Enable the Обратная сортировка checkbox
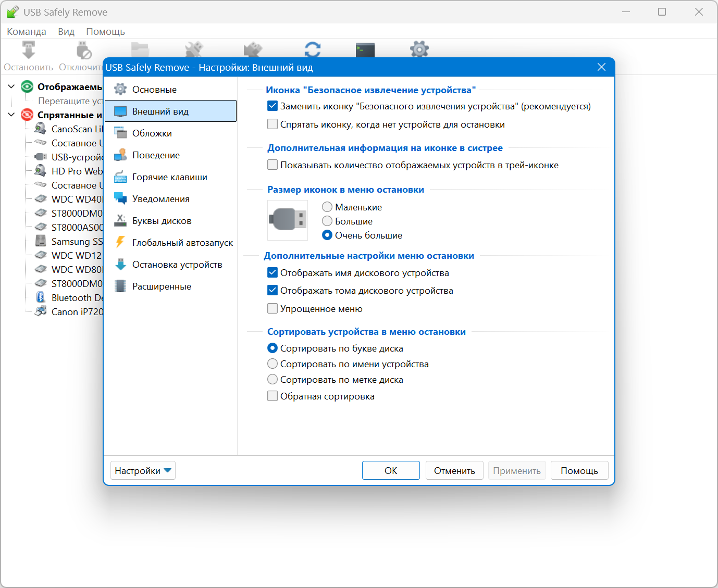 click(x=273, y=396)
